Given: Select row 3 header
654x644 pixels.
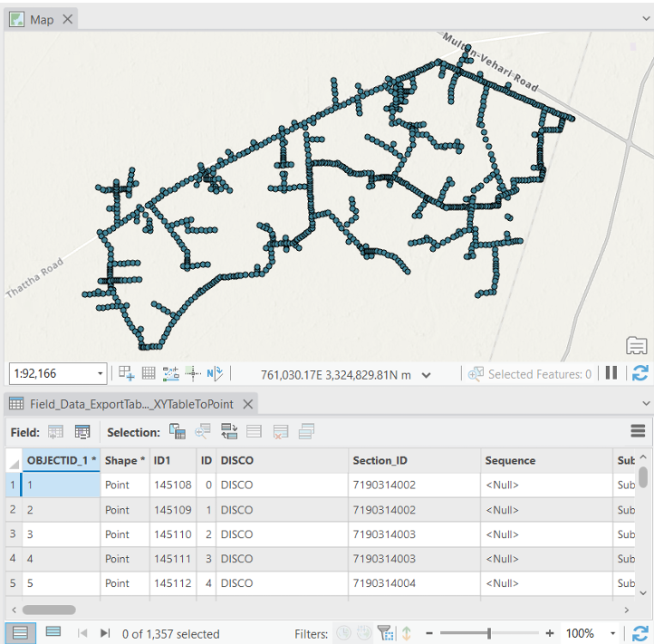Looking at the screenshot, I should coord(13,533).
